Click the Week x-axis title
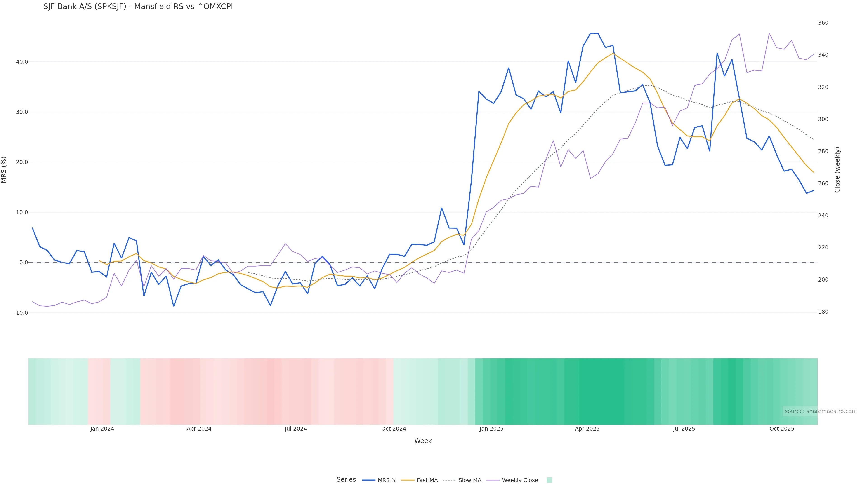This screenshot has height=488, width=868. (422, 441)
